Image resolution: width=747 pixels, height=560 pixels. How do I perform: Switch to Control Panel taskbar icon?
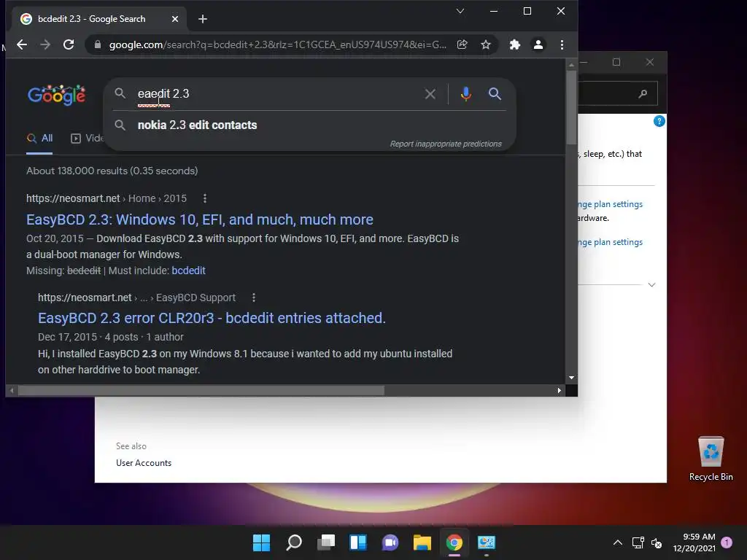(x=487, y=542)
